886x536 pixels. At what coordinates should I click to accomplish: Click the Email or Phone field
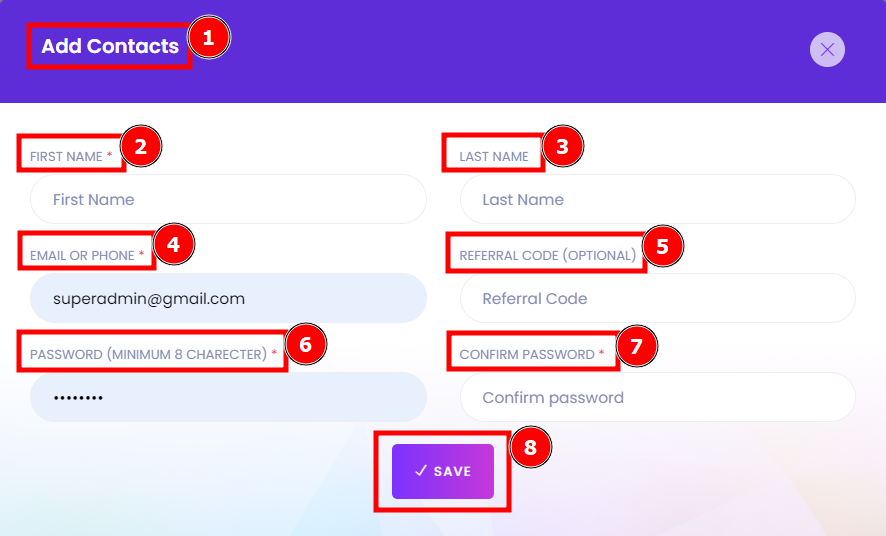click(228, 298)
